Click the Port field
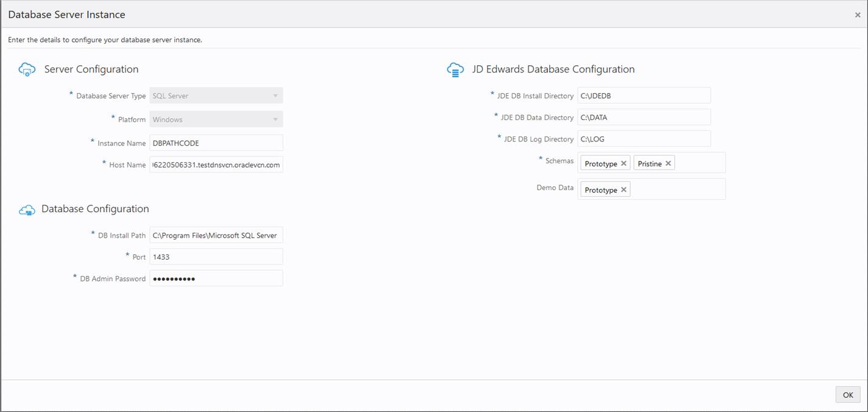This screenshot has height=412, width=868. tap(216, 257)
